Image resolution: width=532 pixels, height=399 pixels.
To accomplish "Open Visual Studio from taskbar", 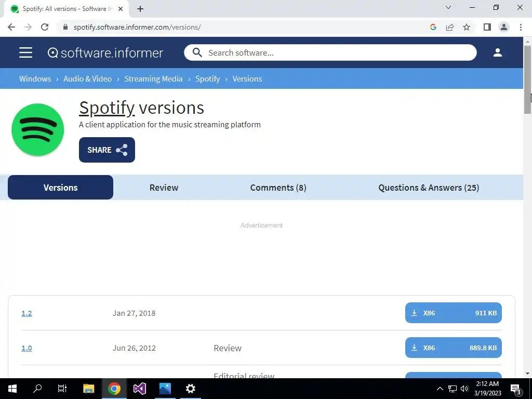I will (x=139, y=389).
